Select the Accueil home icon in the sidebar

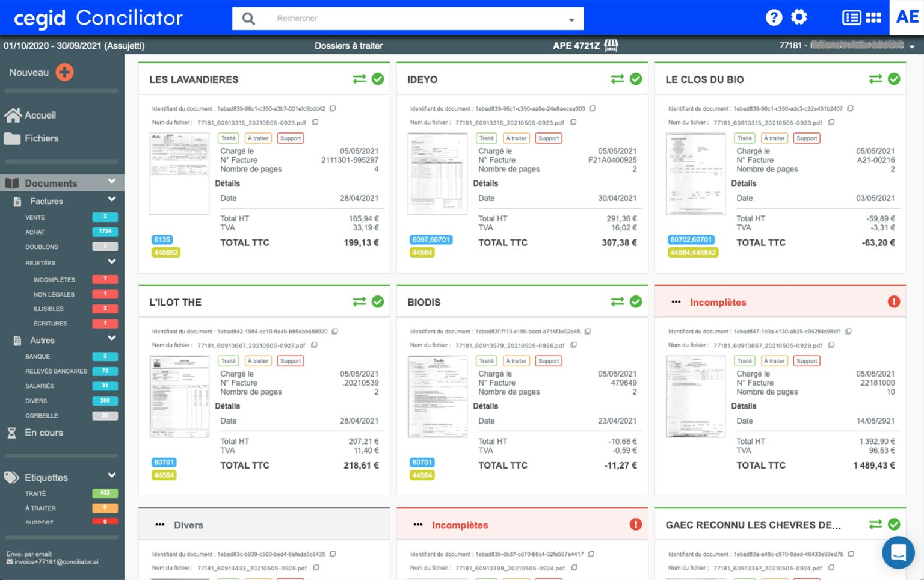(x=13, y=114)
